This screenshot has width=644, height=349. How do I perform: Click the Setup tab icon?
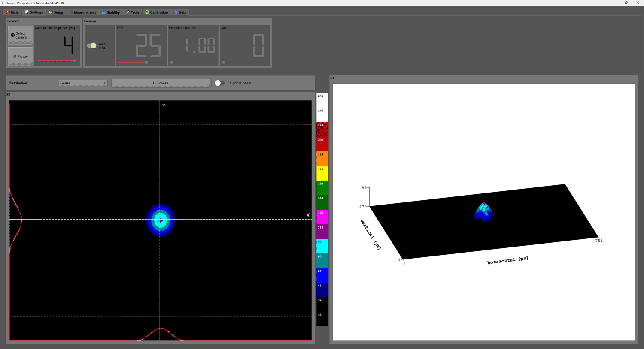51,12
